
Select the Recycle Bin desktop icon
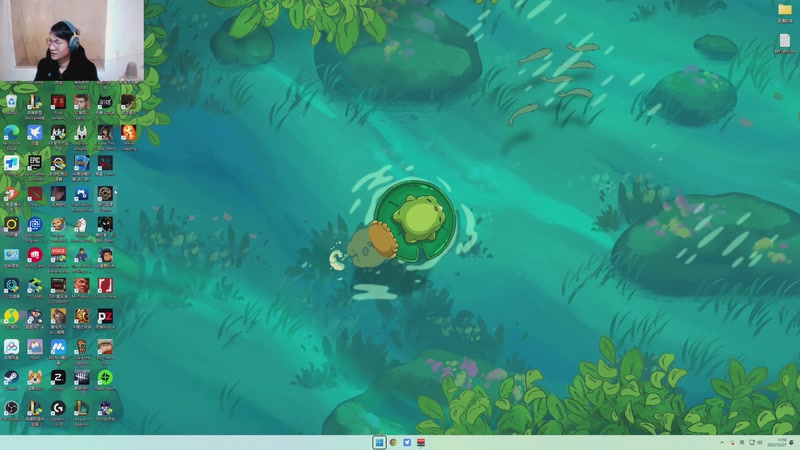(11, 103)
